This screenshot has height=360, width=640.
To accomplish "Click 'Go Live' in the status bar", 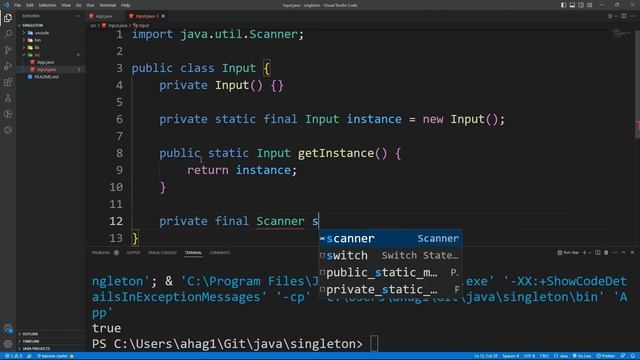I will 582,356.
